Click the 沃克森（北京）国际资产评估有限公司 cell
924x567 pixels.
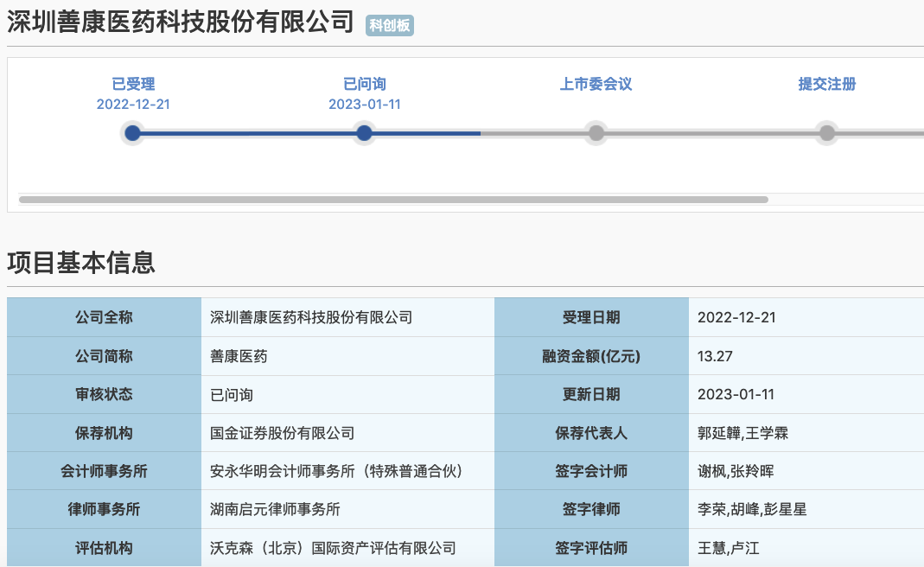point(333,548)
